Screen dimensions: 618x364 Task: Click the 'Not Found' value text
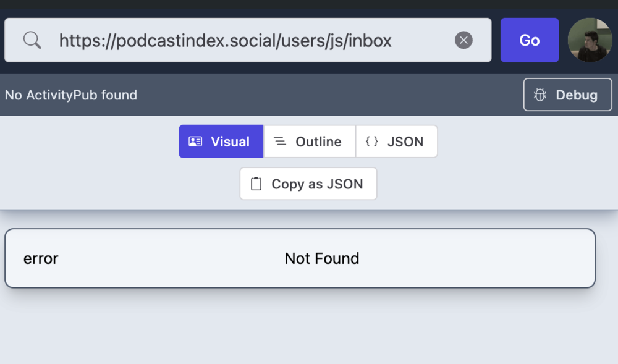click(321, 258)
